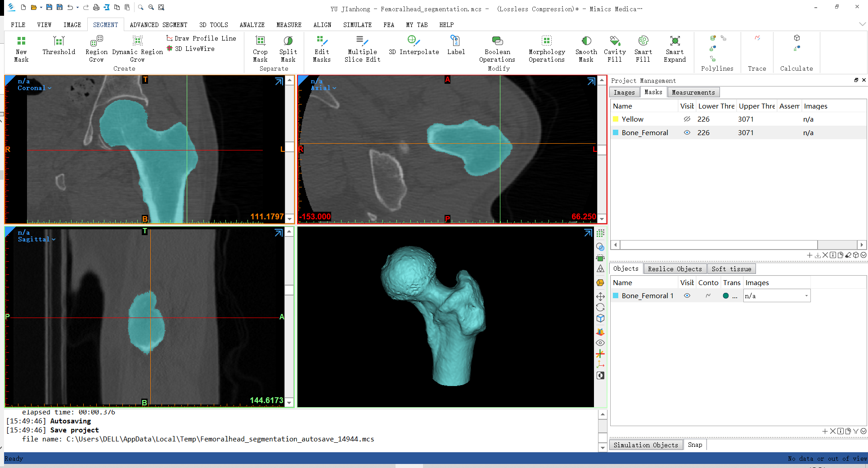Viewport: 868px width, 468px height.
Task: Save the project with the disk icon
Action: point(49,7)
